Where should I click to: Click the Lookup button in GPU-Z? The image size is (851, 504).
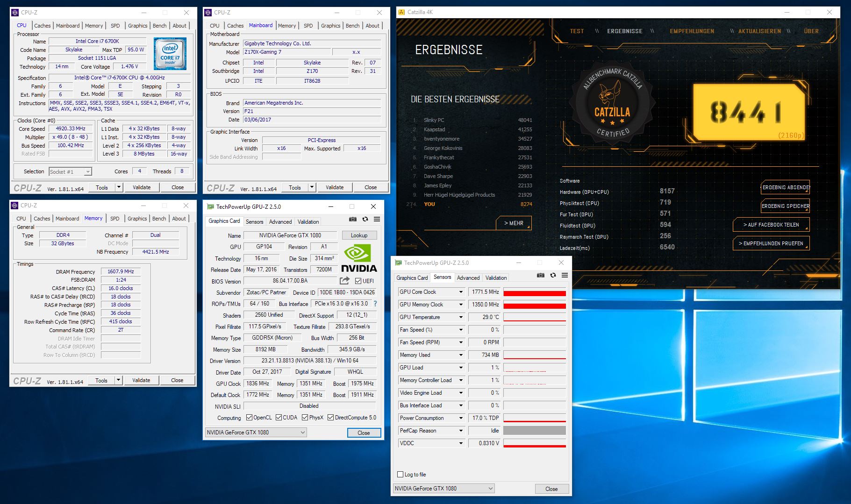click(359, 235)
